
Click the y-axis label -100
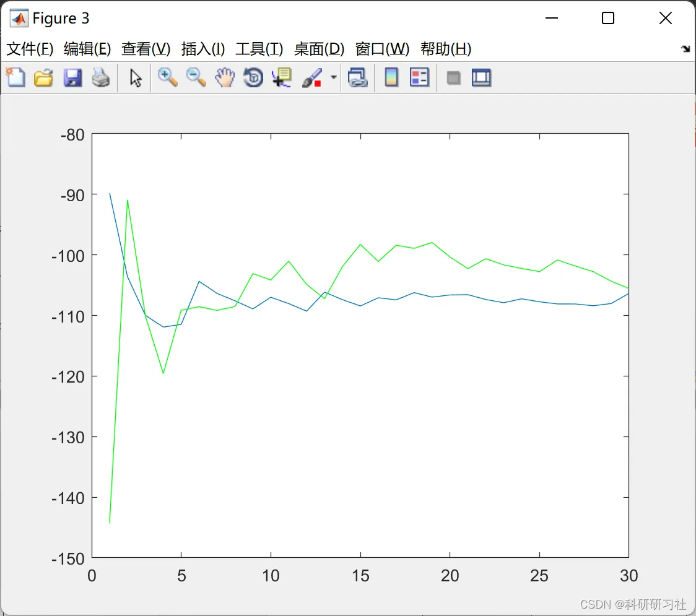point(68,256)
